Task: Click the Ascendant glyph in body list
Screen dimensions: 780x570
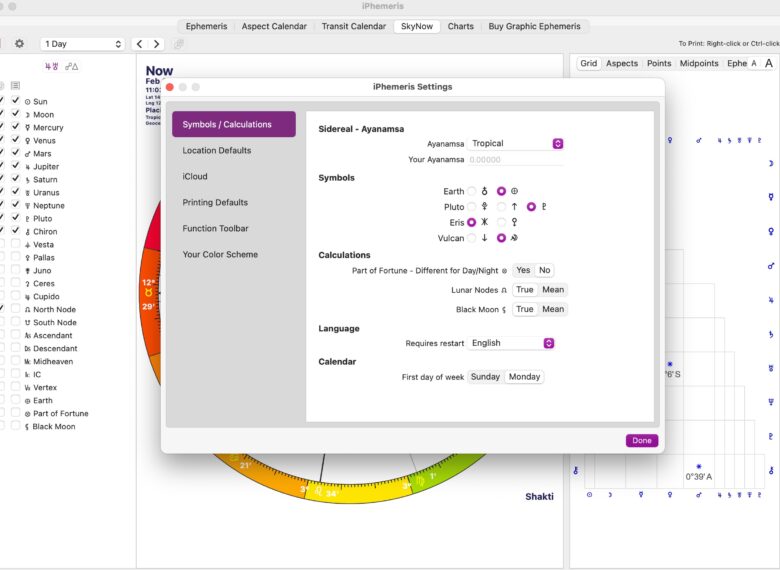Action: coord(27,336)
